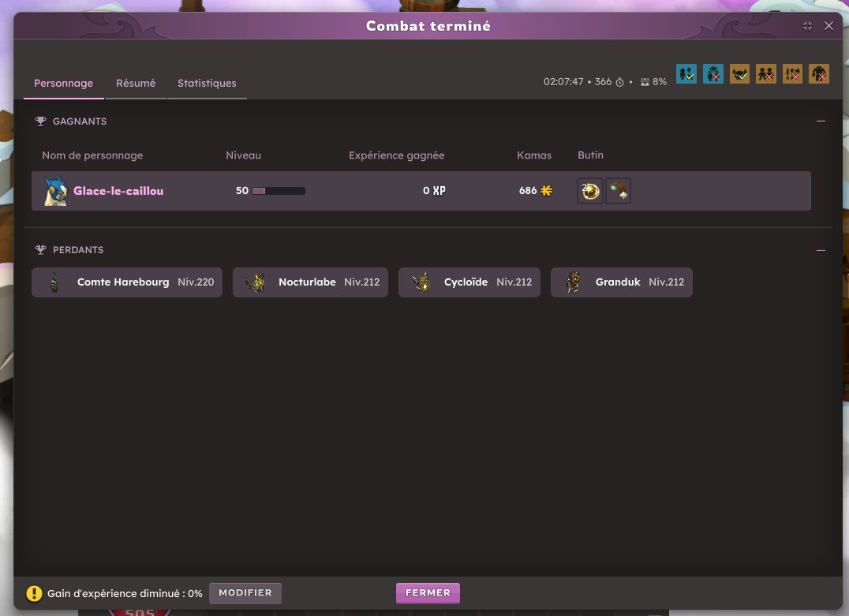Close the Combat terminé window

pyautogui.click(x=828, y=26)
